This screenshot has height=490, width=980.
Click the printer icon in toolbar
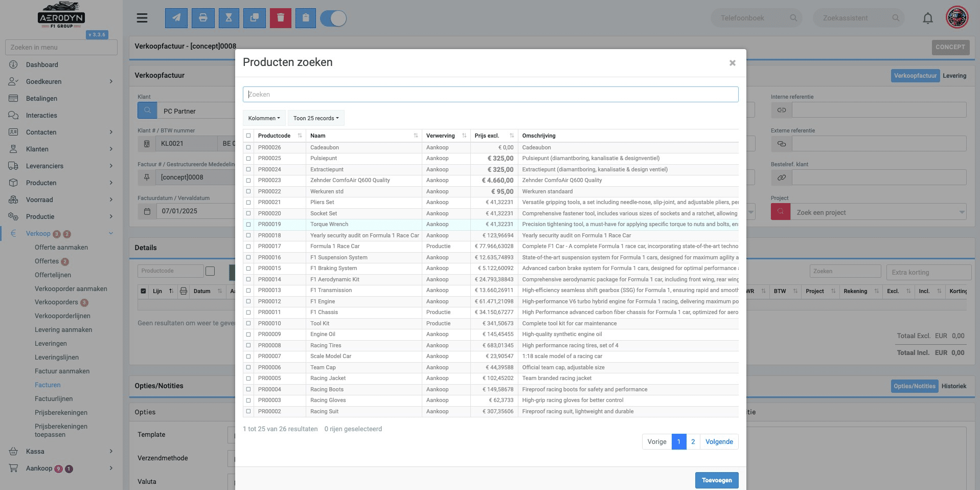[203, 18]
